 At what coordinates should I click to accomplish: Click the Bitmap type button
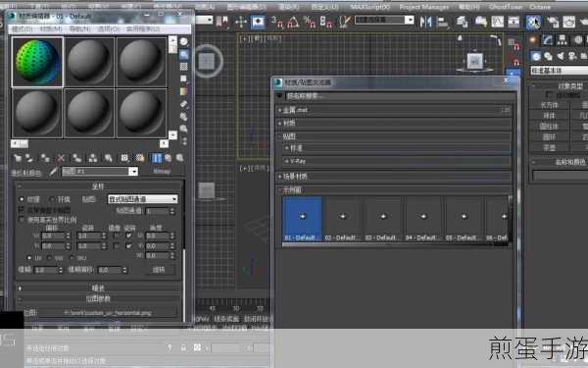click(162, 172)
